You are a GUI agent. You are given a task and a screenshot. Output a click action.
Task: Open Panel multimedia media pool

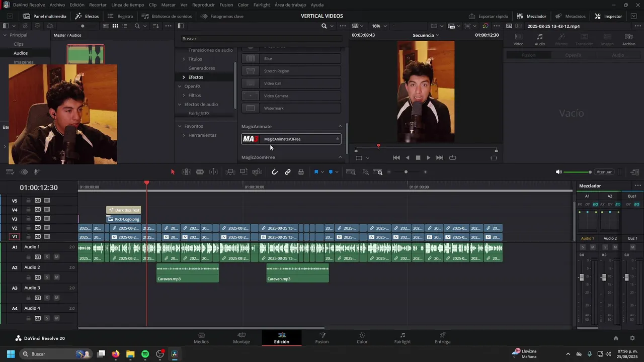[x=44, y=16]
